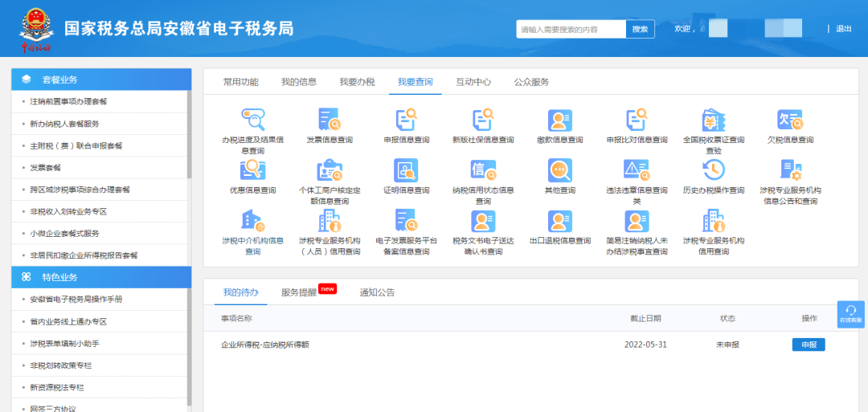The width and height of the screenshot is (868, 412).
Task: Select the 我要查询 tab
Action: (416, 82)
